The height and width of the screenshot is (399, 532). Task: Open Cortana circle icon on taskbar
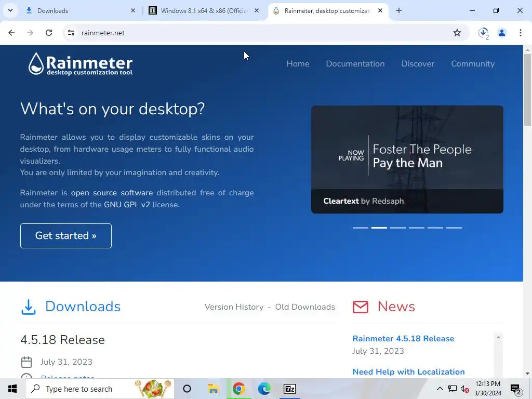187,389
